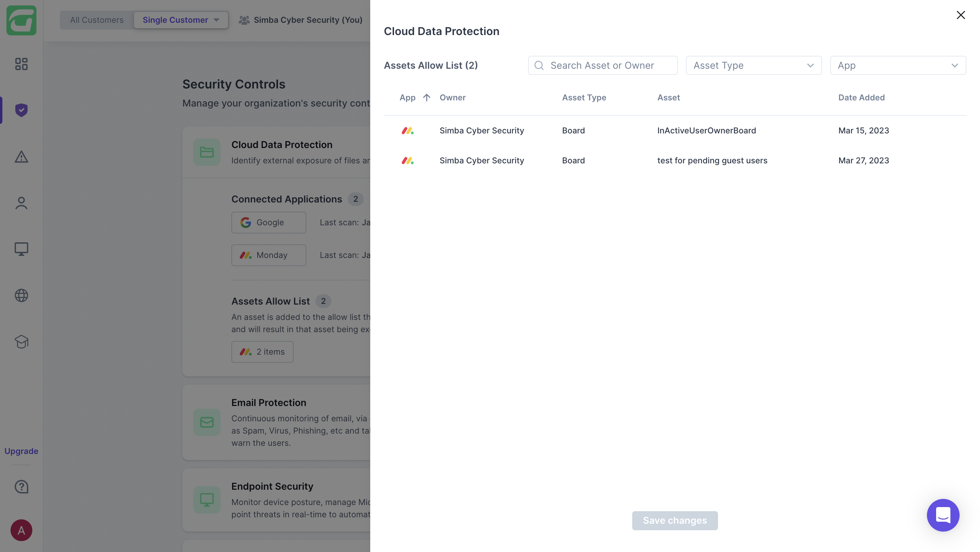Screen dimensions: 980x552
Task: Expand the App filter dropdown
Action: point(897,65)
